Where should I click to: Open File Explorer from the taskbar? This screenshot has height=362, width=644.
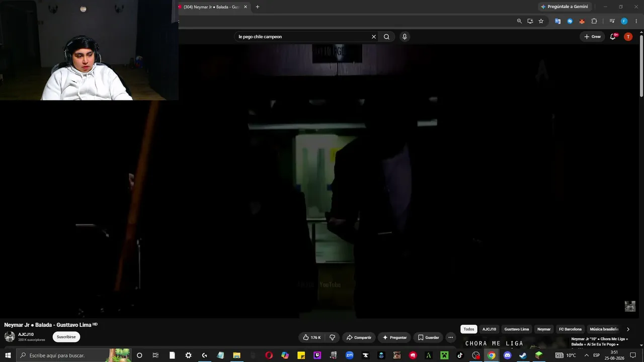(x=236, y=355)
